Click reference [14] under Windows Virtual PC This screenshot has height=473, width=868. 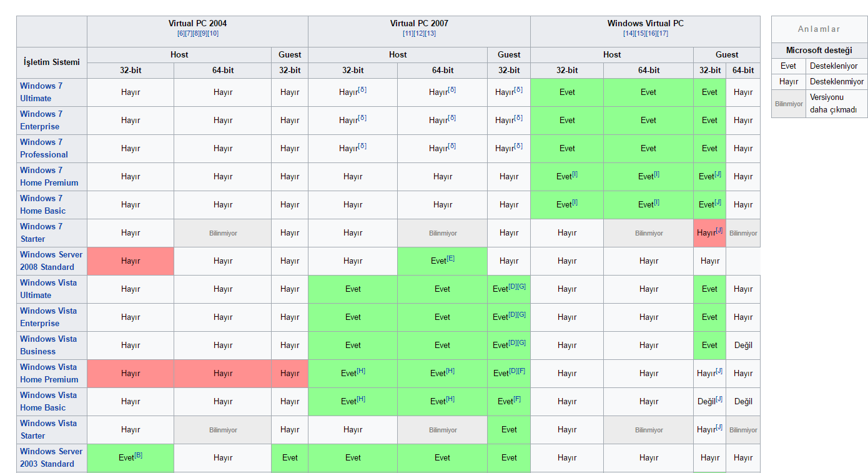point(628,34)
